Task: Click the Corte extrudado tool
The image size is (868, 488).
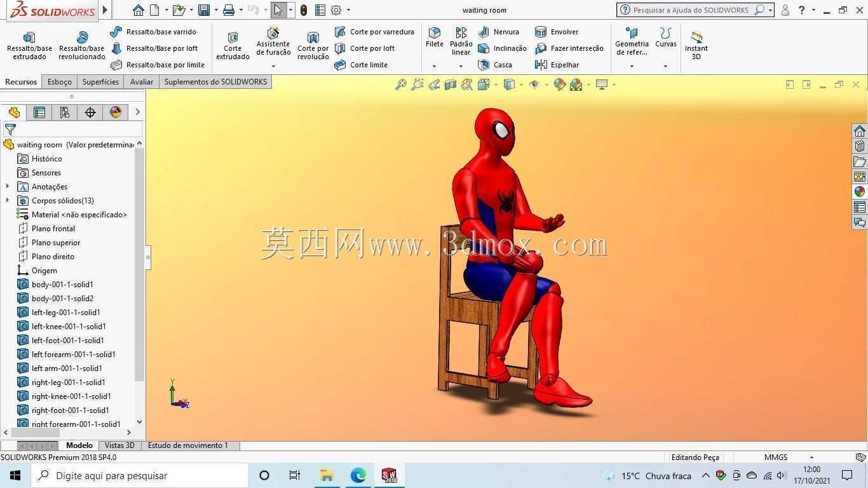Action: tap(233, 45)
